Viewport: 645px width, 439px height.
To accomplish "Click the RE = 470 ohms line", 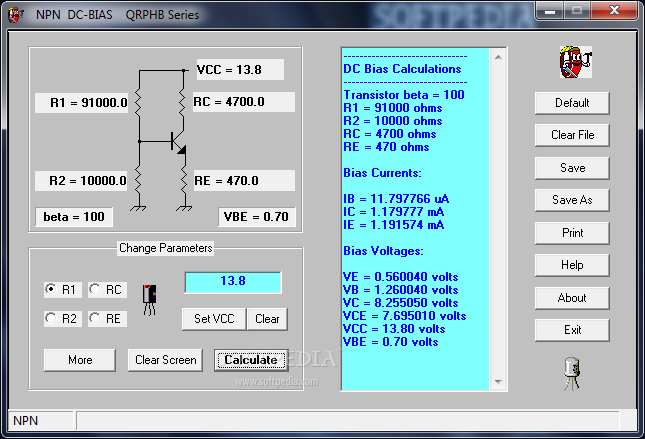I will point(386,147).
